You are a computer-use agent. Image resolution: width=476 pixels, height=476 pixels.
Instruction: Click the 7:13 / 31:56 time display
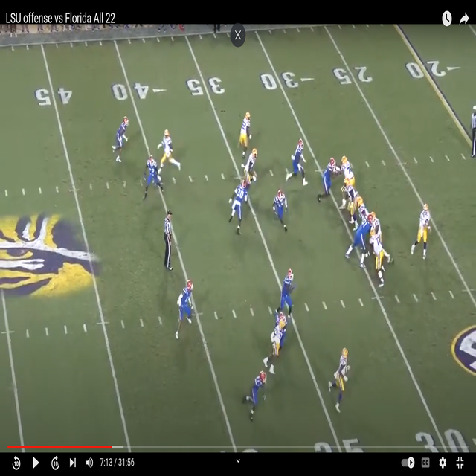coord(115,463)
